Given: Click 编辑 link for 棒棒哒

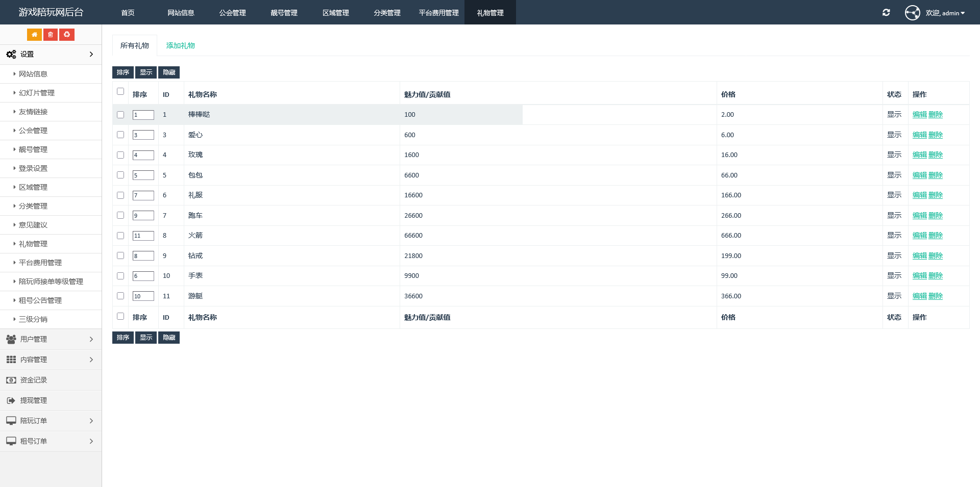Looking at the screenshot, I should tap(920, 115).
